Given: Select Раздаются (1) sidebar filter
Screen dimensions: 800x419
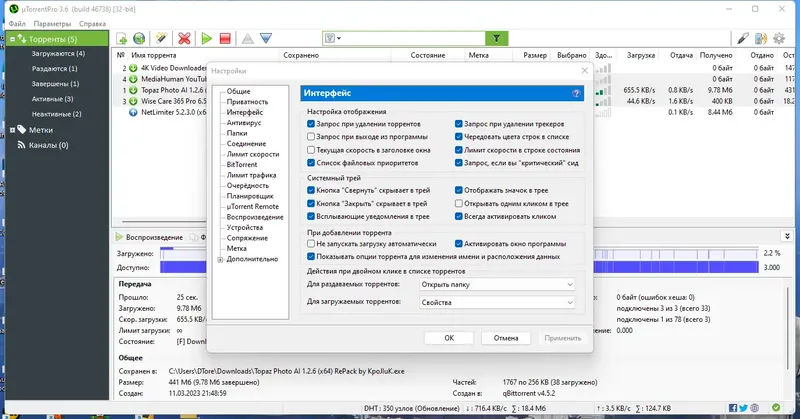Looking at the screenshot, I should click(55, 68).
